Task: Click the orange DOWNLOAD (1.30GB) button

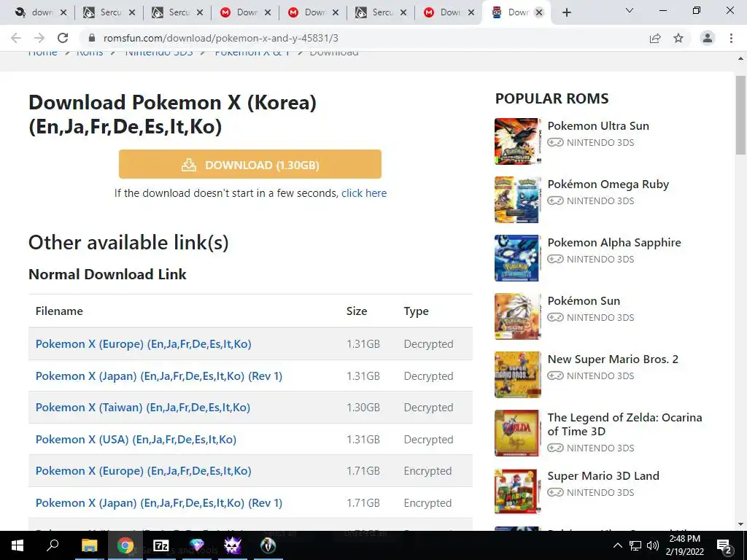Action: 250,164
